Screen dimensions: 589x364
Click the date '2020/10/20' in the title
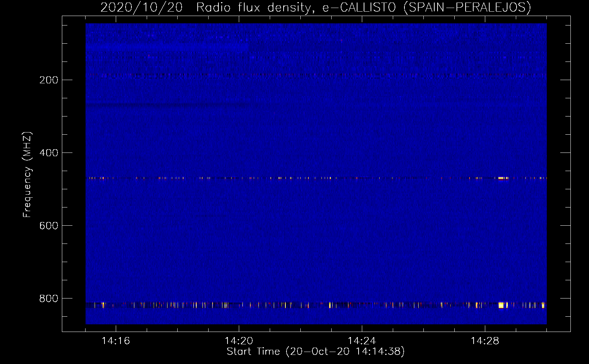click(x=142, y=8)
